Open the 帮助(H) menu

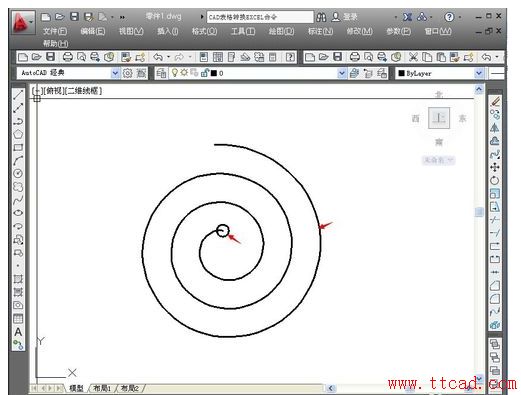pos(55,44)
